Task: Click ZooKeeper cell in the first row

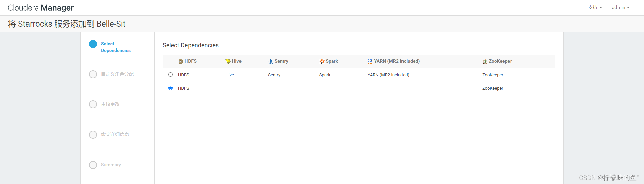Action: pyautogui.click(x=493, y=75)
